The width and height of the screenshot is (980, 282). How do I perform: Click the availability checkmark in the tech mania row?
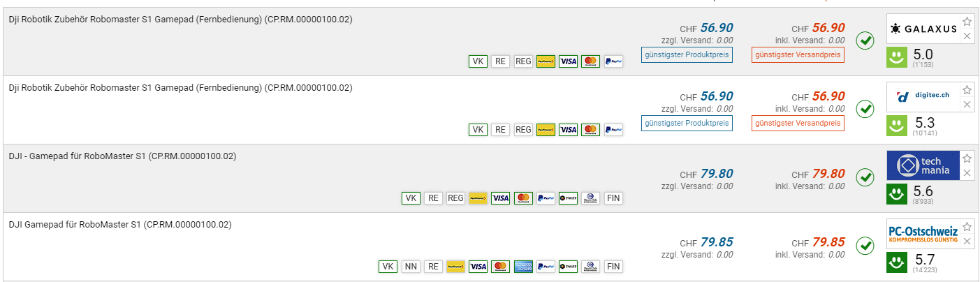(x=865, y=177)
